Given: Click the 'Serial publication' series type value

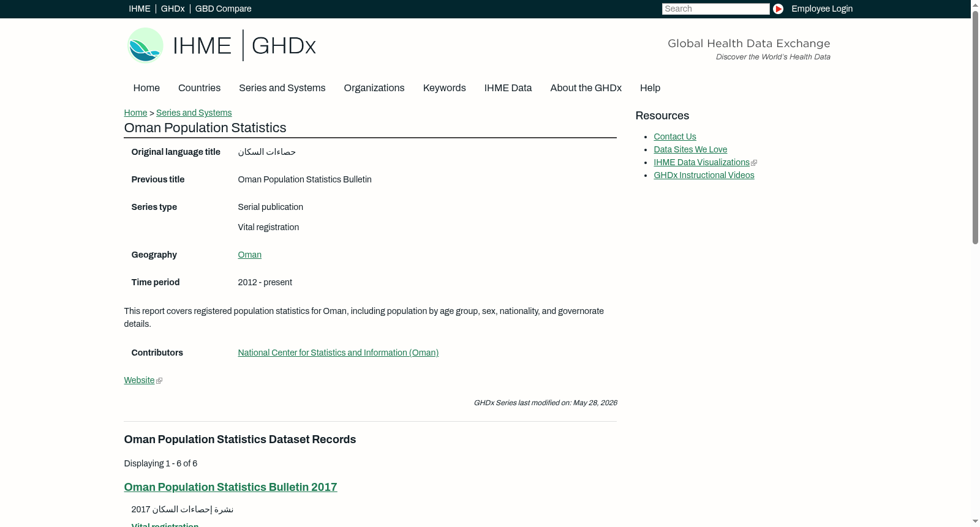Looking at the screenshot, I should point(270,207).
